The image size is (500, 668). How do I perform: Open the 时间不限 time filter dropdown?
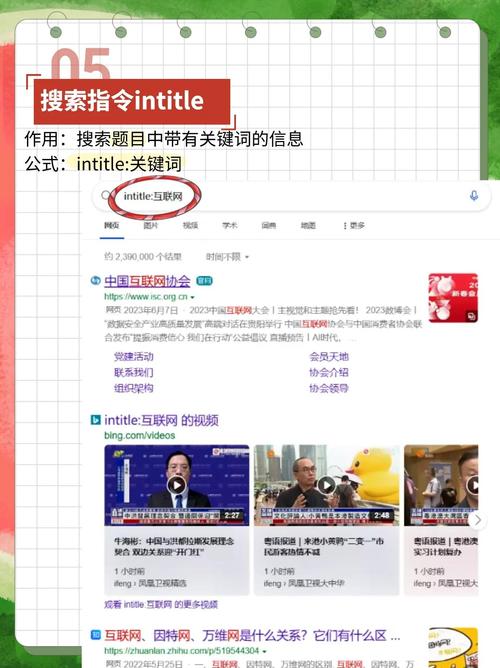point(227,257)
